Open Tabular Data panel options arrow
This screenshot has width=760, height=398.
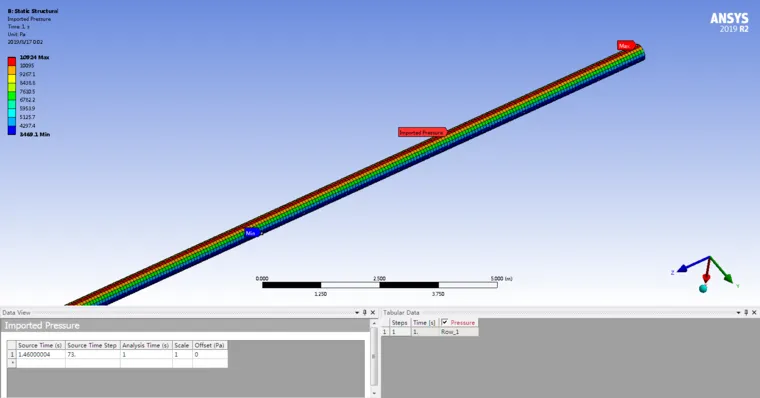[739, 313]
